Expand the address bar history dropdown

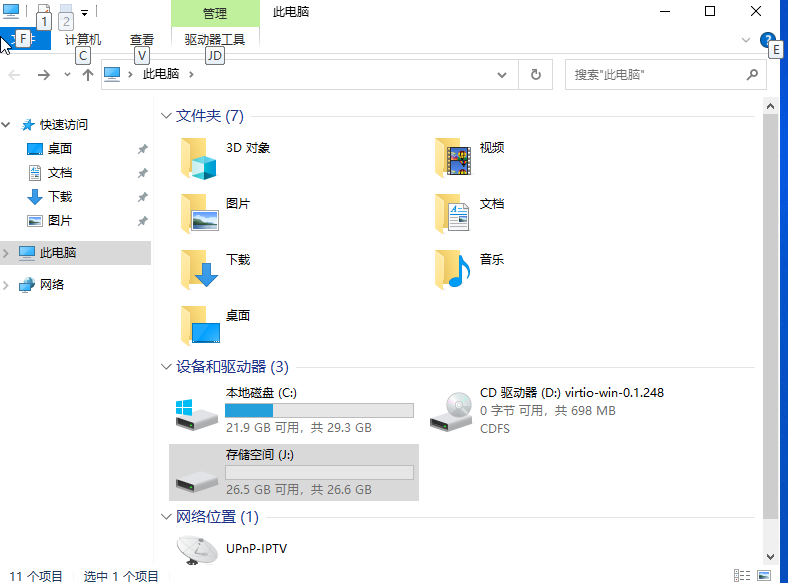point(513,75)
